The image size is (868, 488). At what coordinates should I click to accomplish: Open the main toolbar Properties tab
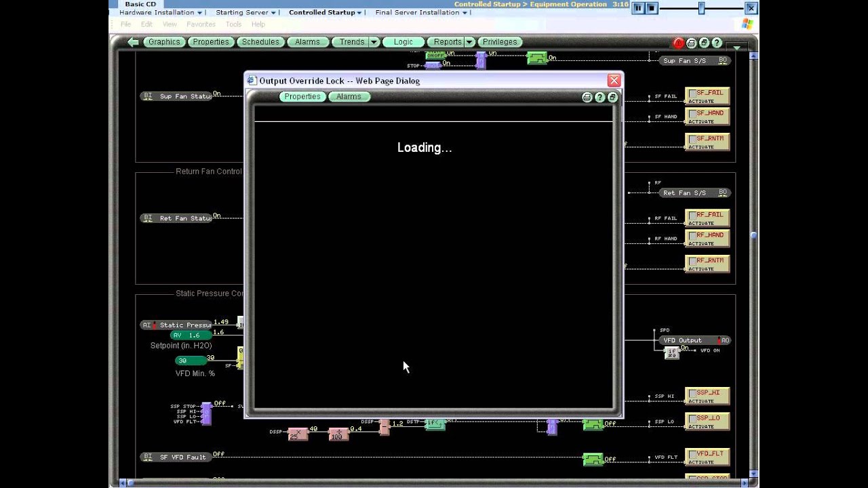[x=211, y=42]
